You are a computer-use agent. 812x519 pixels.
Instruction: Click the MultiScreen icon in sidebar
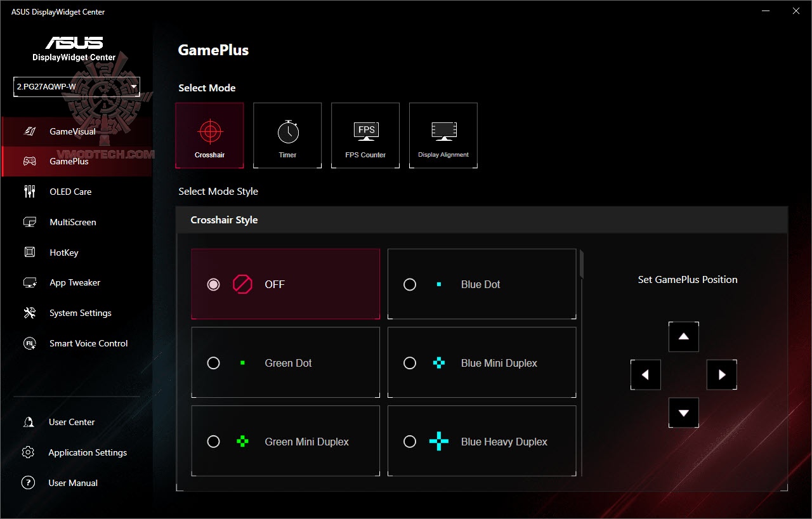coord(30,222)
